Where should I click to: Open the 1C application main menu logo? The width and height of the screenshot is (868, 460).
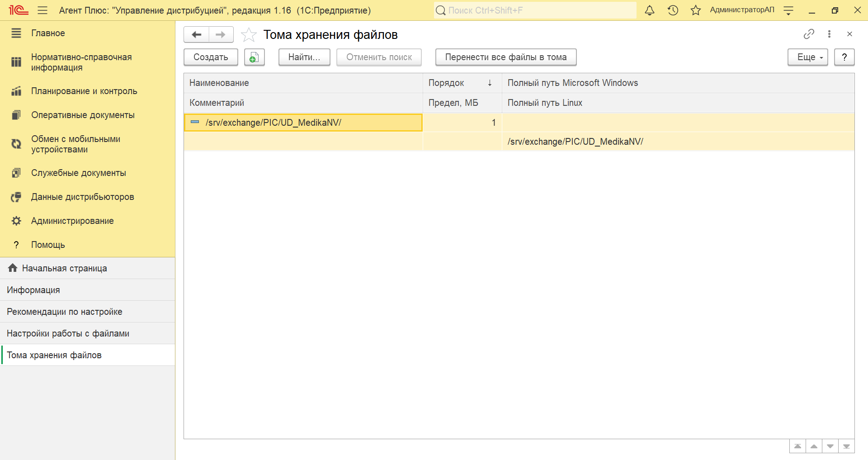tap(19, 10)
